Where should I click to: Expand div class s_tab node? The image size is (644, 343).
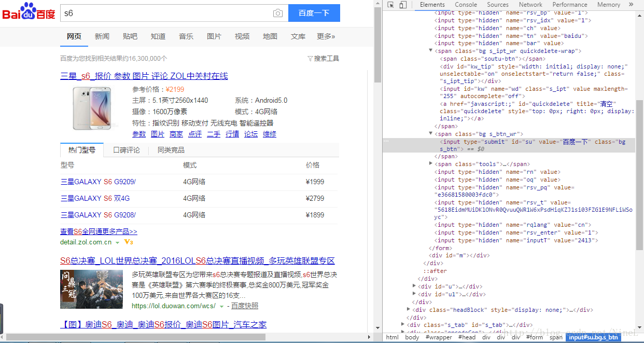click(x=403, y=324)
